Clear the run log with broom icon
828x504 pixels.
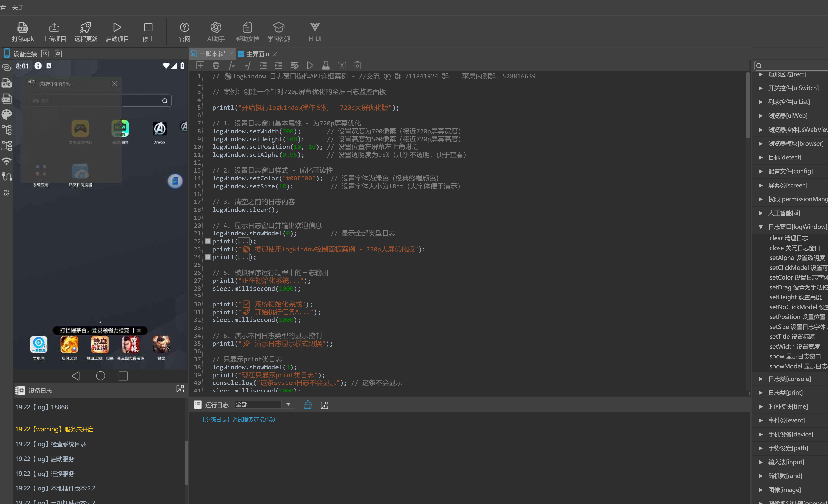pyautogui.click(x=308, y=405)
